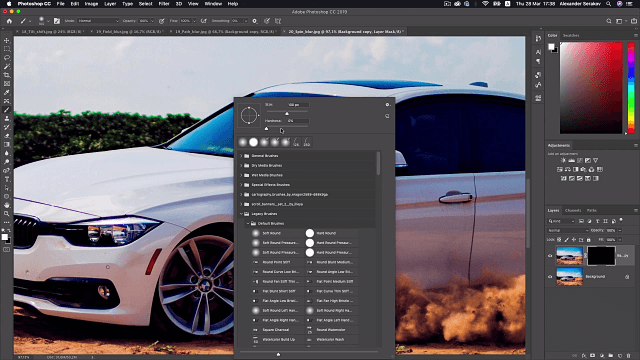Click create new brush preset icon
The image size is (640, 360).
pyautogui.click(x=387, y=116)
